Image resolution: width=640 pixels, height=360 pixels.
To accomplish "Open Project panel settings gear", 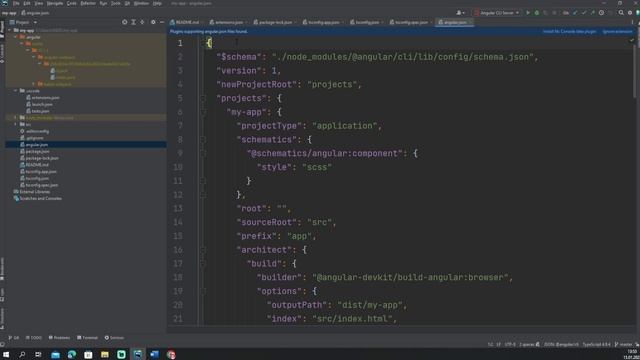I will point(153,22).
